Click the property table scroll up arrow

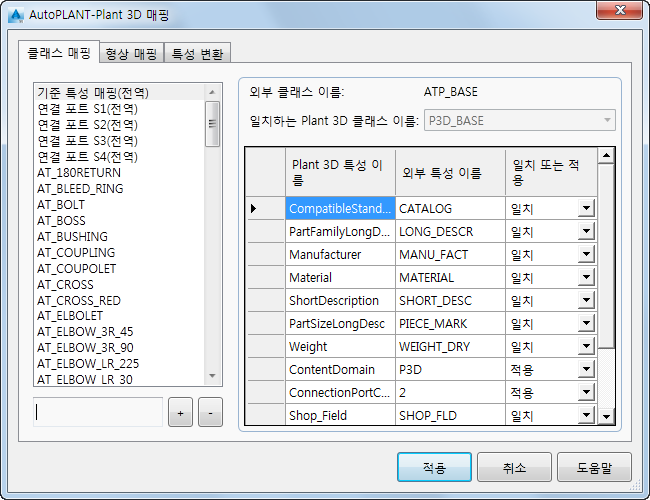[606, 155]
